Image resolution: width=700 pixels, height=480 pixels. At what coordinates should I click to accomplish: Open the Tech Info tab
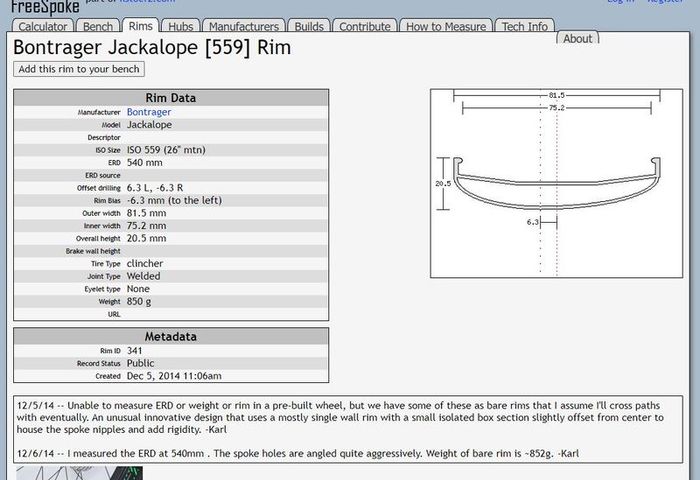pos(525,26)
